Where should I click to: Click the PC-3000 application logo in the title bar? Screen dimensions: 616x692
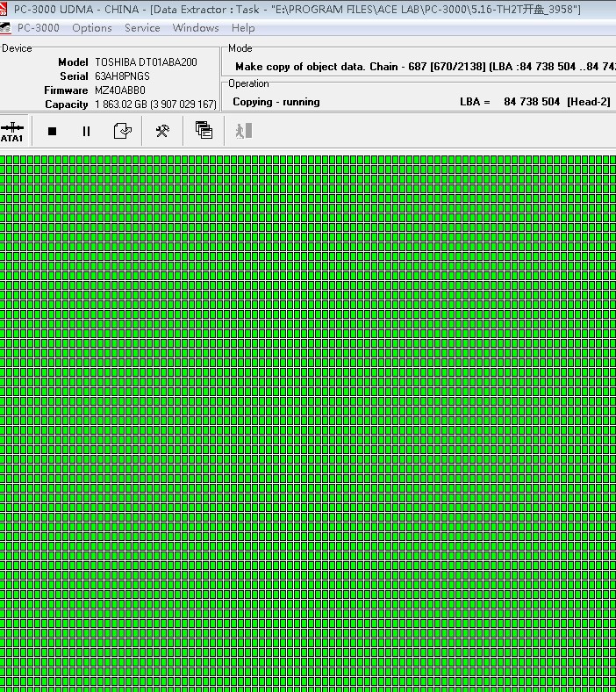coord(5,9)
